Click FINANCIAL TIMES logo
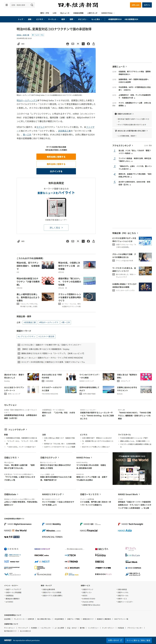 pos(52,537)
